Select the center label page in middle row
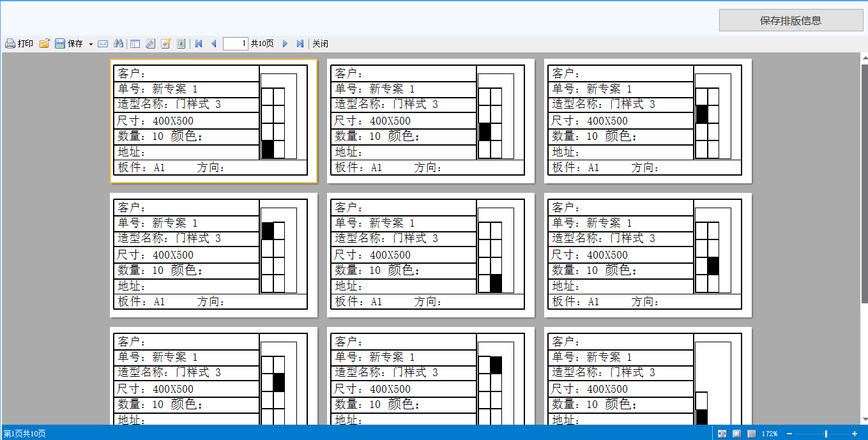This screenshot has height=440, width=868. pyautogui.click(x=431, y=255)
